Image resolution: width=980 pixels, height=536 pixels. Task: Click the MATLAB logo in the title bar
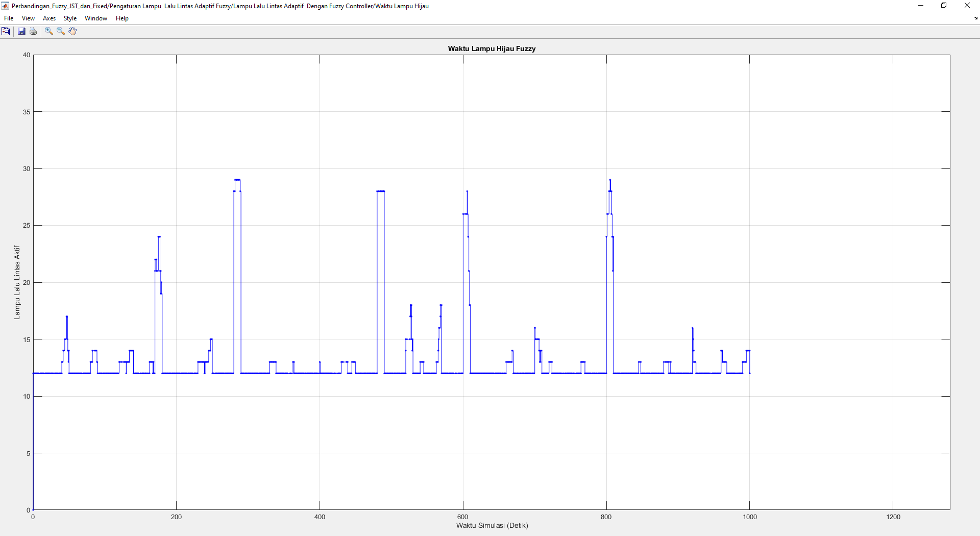5,6
